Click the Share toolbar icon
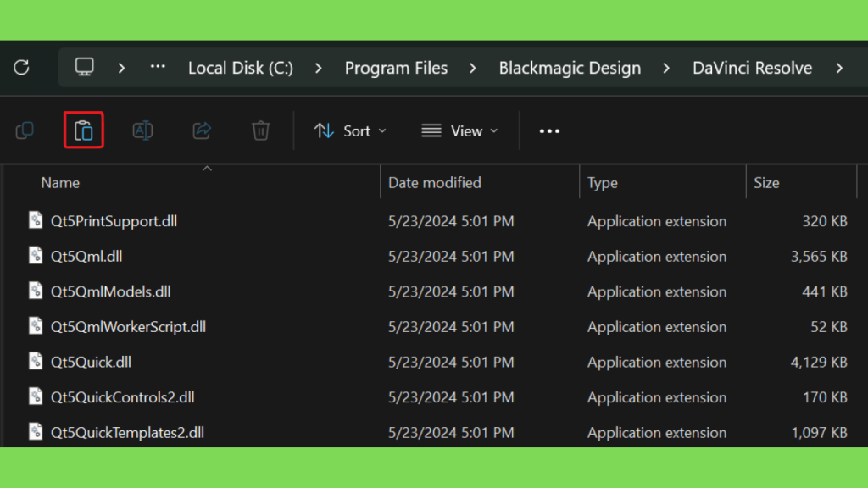 [202, 130]
